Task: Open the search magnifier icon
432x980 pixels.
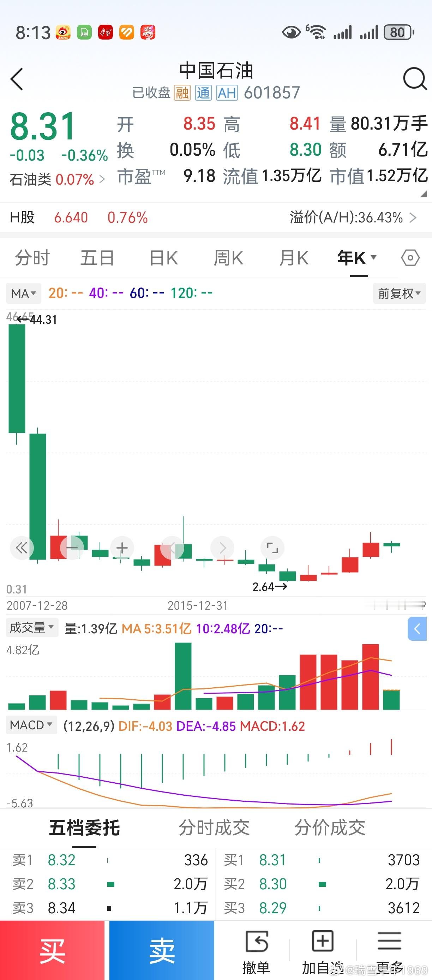Action: point(414,79)
